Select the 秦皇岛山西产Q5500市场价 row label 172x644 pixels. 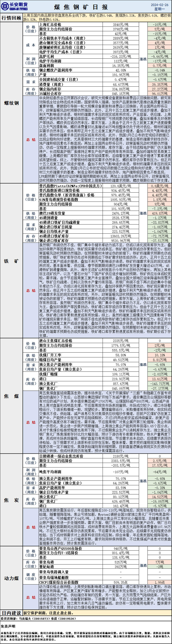[61, 548]
